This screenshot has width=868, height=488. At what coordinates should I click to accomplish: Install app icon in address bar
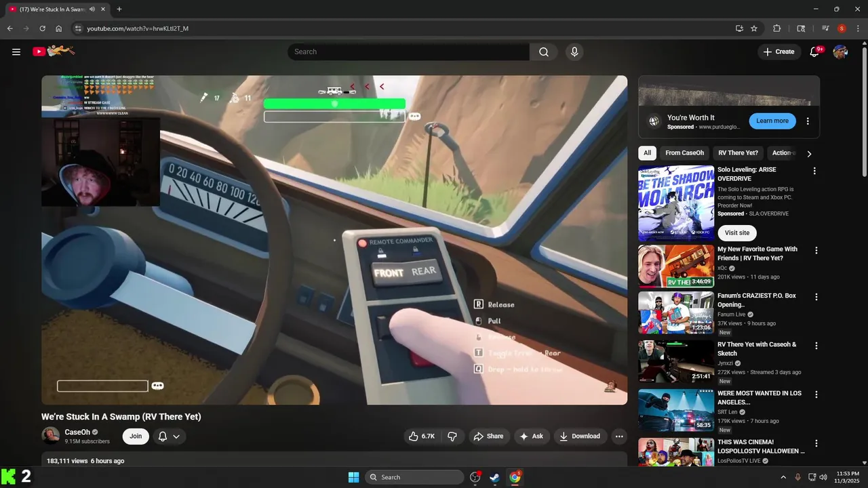[739, 28]
